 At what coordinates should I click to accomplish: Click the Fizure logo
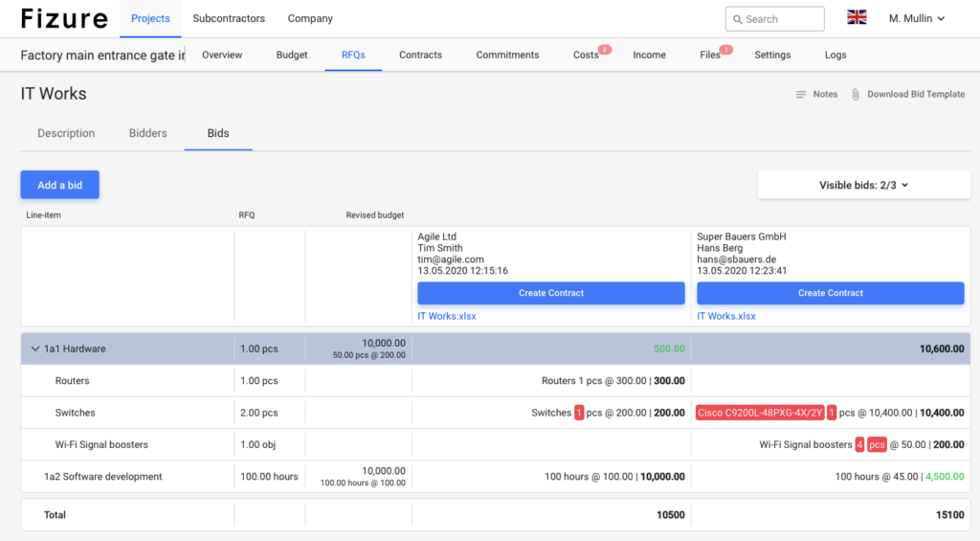(64, 19)
